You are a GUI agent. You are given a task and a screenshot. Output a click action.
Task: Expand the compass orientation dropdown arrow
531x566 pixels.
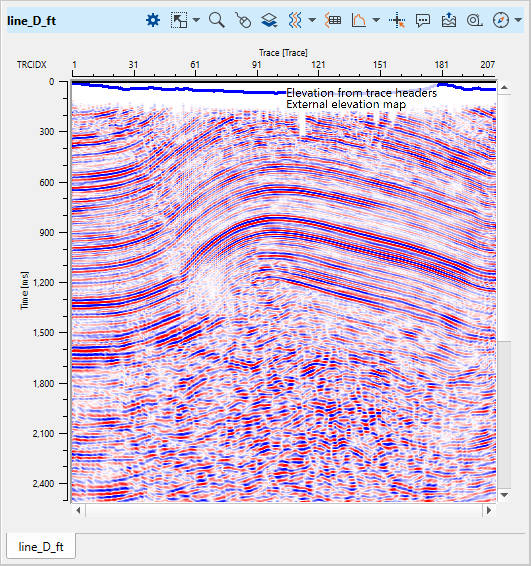518,20
